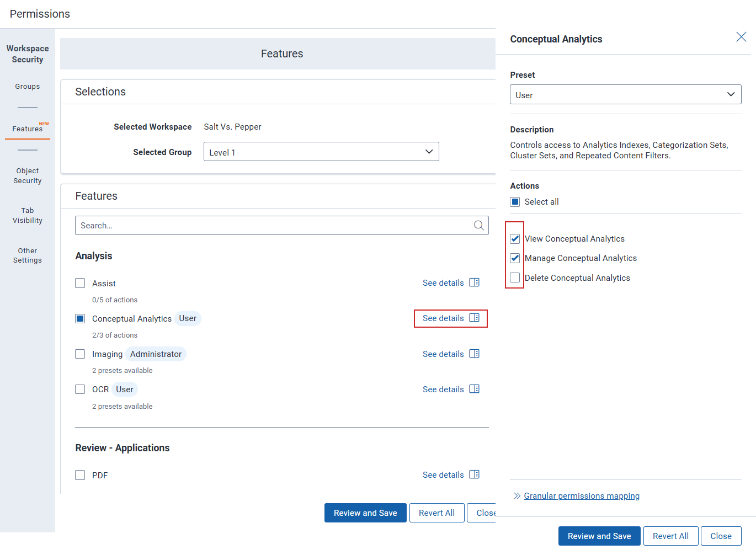
Task: Open the details panel icon for Conceptual Analytics
Action: pyautogui.click(x=475, y=318)
